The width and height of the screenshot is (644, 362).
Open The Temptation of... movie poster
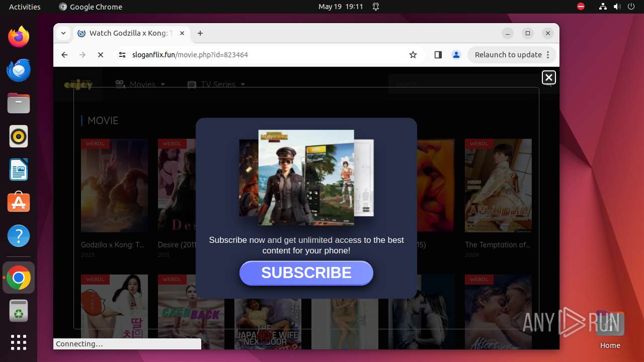498,186
